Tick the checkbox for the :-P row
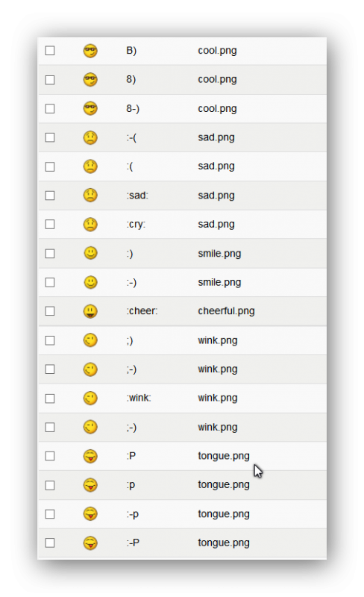 (x=50, y=543)
